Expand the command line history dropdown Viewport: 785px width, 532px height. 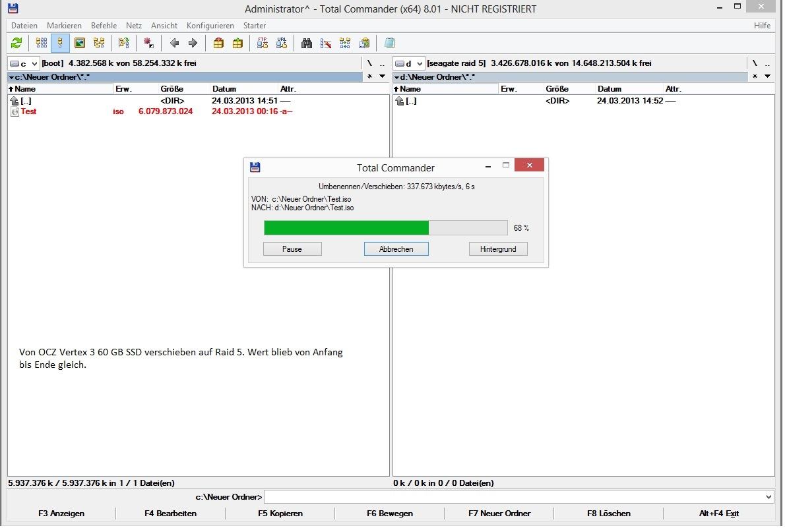(769, 497)
